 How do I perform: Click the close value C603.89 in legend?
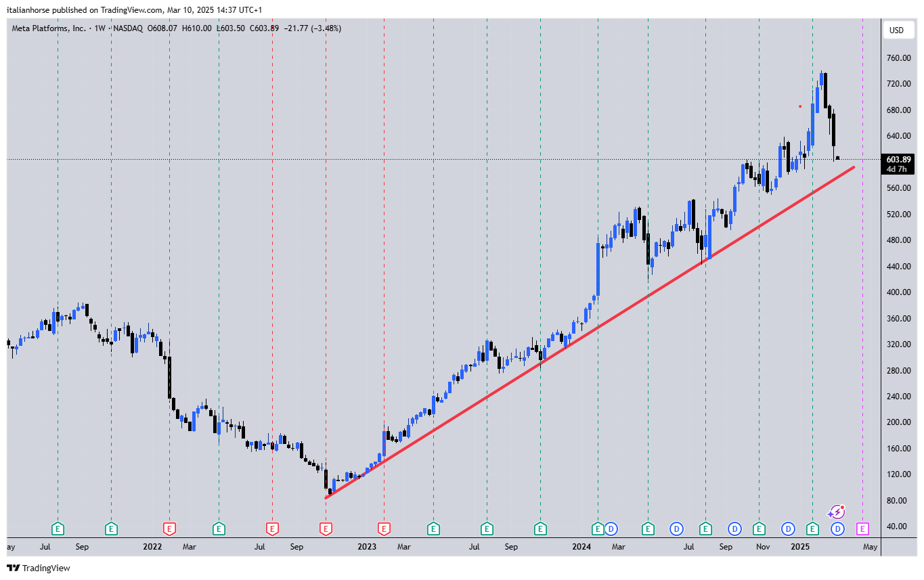[265, 28]
